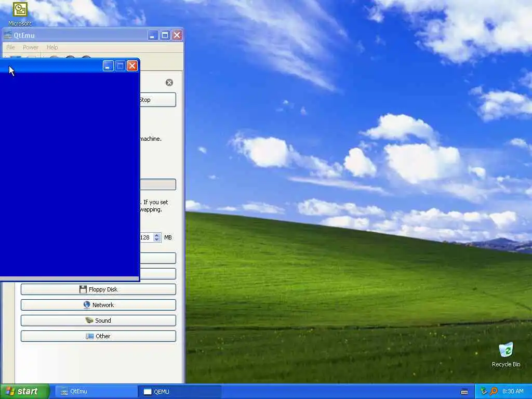
Task: Maximize the QtEmu window
Action: coord(165,35)
